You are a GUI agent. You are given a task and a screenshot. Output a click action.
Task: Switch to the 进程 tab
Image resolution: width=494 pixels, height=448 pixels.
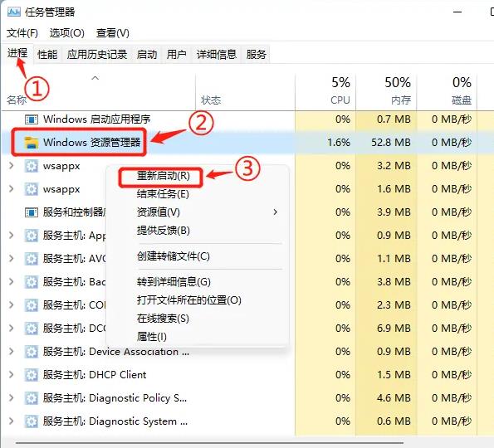pyautogui.click(x=17, y=53)
